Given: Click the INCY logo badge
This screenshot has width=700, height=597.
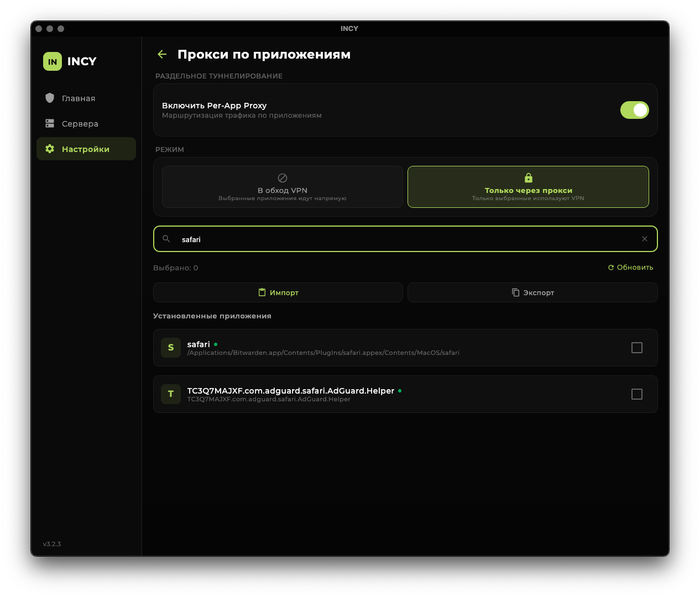Looking at the screenshot, I should pos(53,61).
